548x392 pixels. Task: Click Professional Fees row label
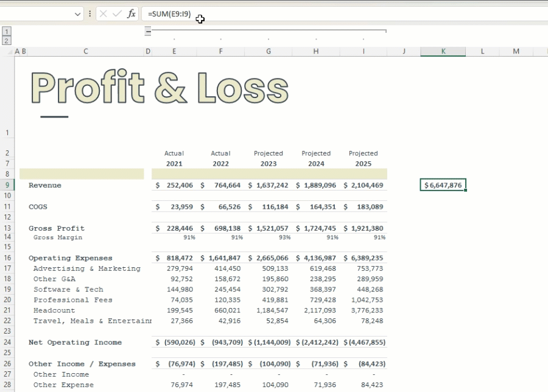[x=73, y=300]
